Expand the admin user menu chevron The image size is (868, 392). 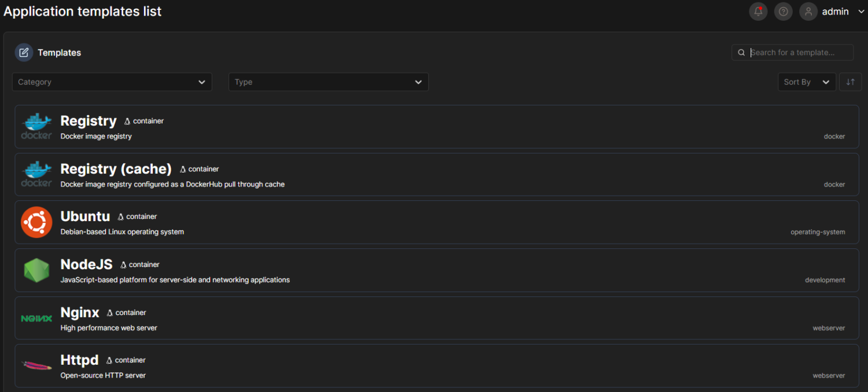coord(861,12)
